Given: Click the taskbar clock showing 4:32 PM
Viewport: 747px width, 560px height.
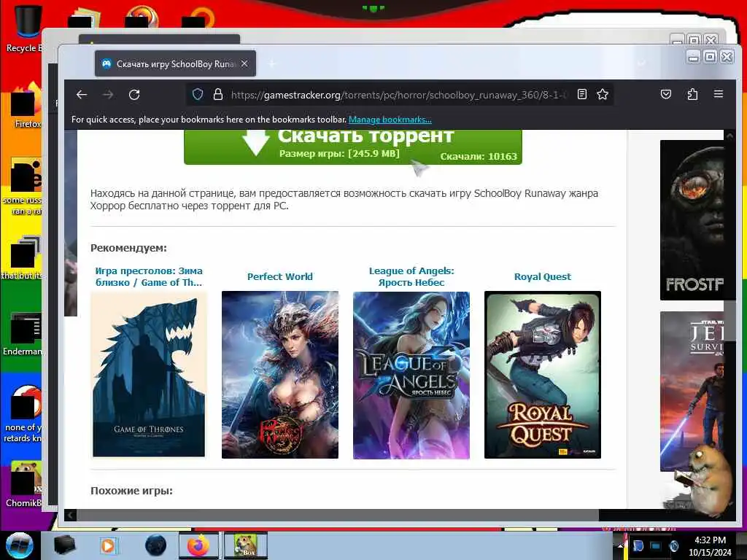Looking at the screenshot, I should point(710,545).
